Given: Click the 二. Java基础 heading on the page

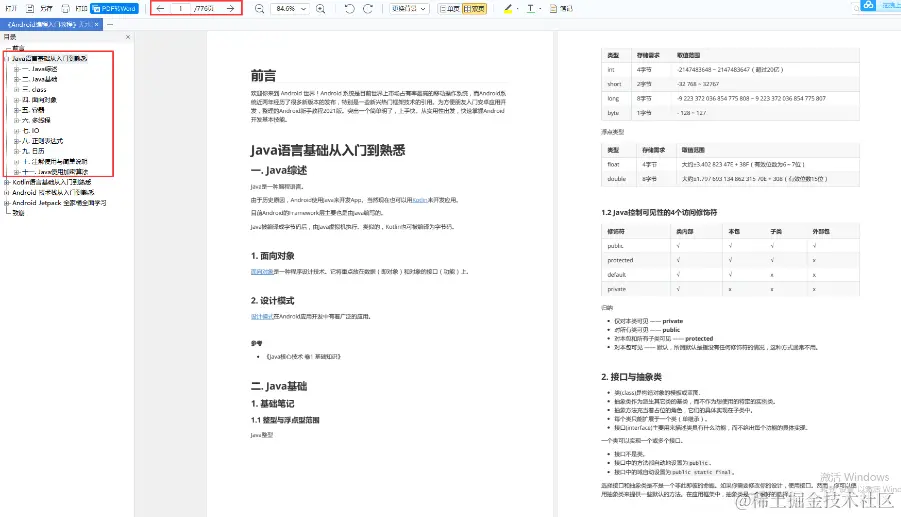Looking at the screenshot, I should (x=279, y=386).
